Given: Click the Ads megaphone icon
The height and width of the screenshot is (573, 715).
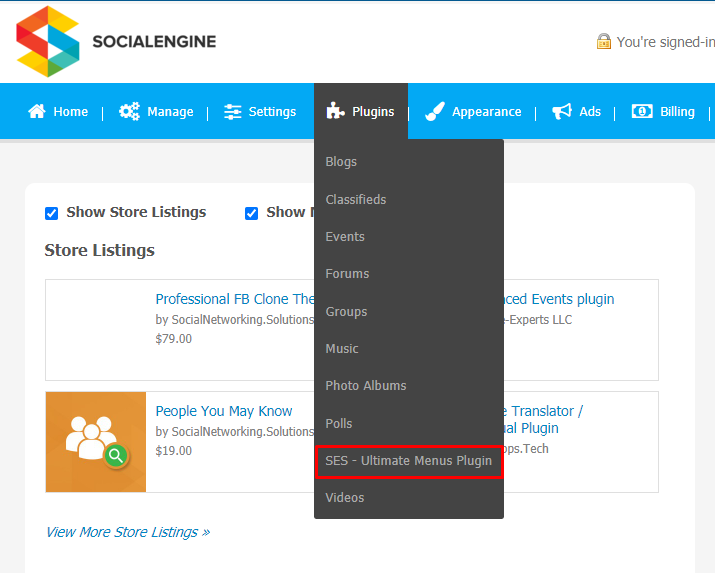Looking at the screenshot, I should [x=562, y=111].
